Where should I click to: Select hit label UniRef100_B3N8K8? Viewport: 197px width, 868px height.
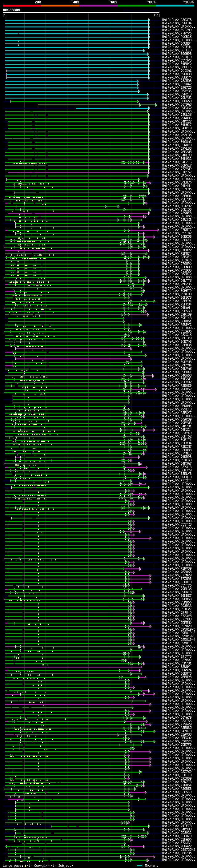(177, 145)
